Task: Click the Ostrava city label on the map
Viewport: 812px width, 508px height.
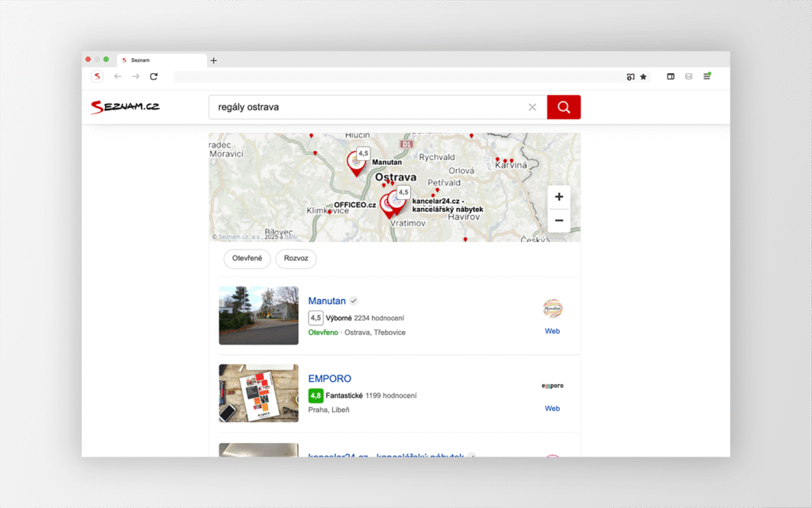Action: 396,177
